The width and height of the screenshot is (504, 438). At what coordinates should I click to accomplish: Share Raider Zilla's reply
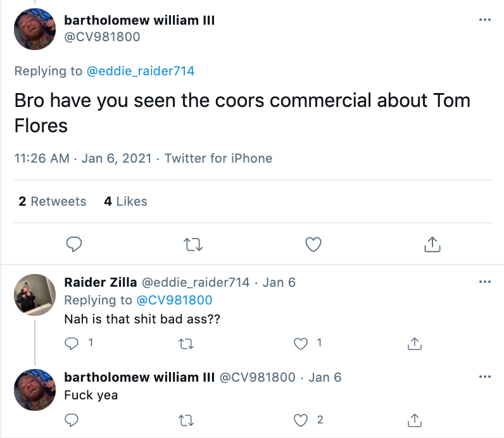414,343
